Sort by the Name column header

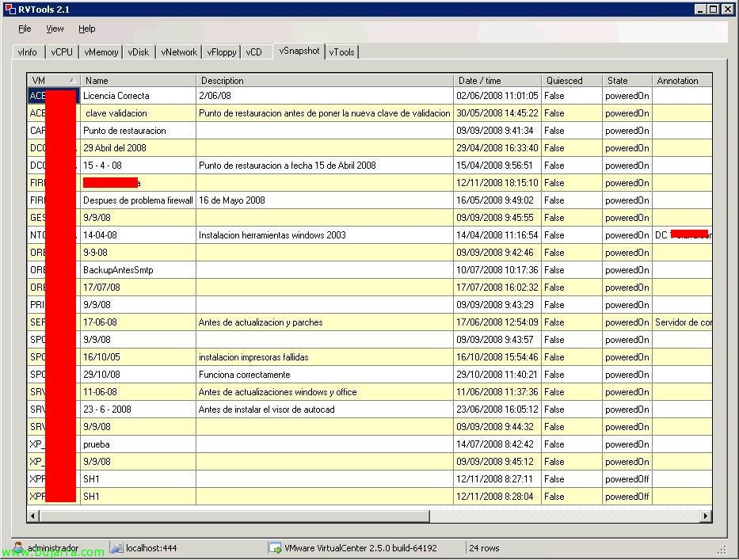coord(138,81)
